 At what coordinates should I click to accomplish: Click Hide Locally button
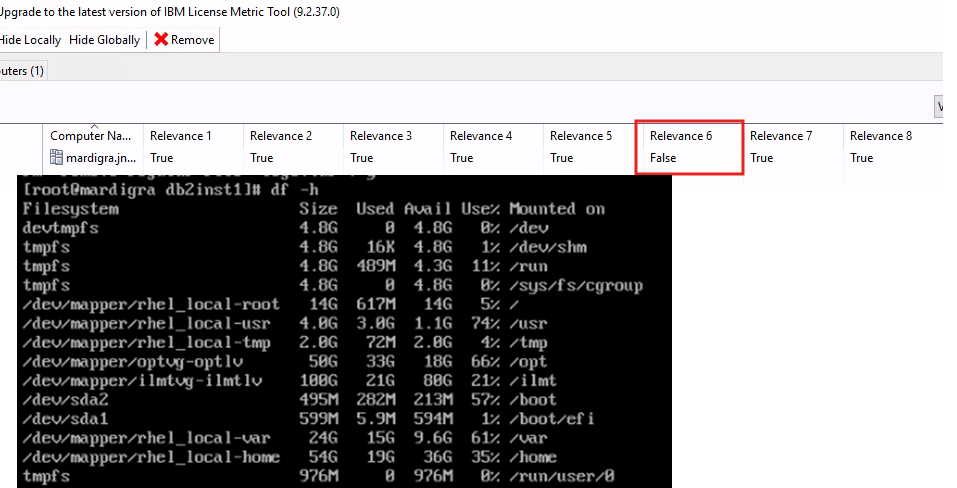[x=30, y=40]
